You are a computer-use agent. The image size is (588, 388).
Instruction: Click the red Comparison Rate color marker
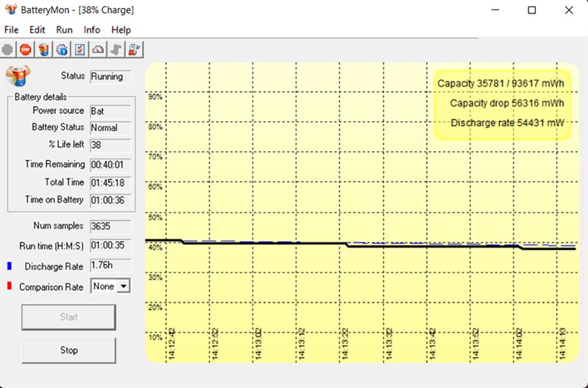[x=10, y=286]
